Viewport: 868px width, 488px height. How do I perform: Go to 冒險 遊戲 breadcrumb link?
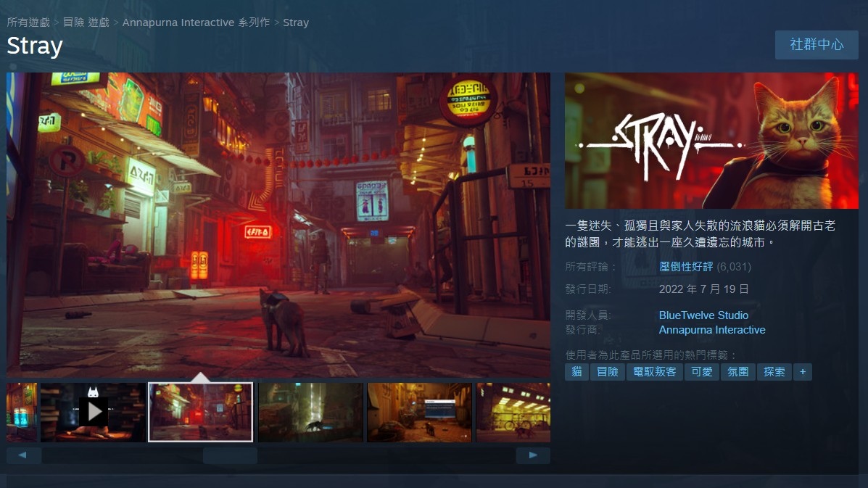point(86,22)
